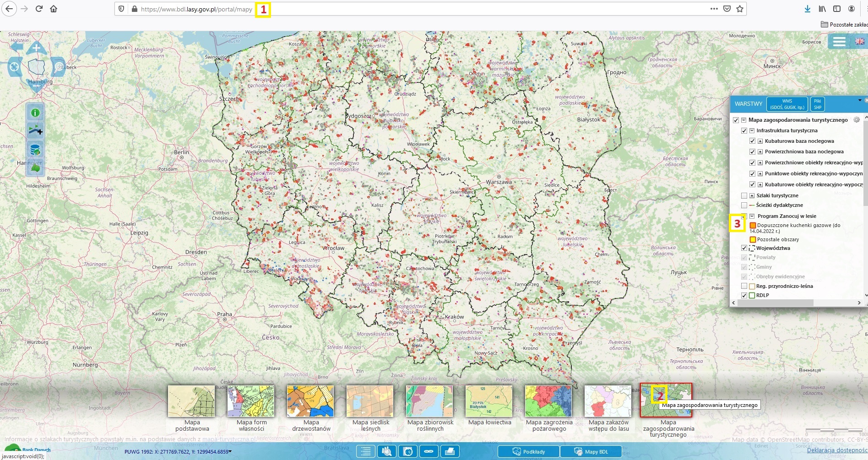Viewport: 868px width, 460px height.
Task: Open the page actions three-dot menu
Action: click(x=714, y=9)
